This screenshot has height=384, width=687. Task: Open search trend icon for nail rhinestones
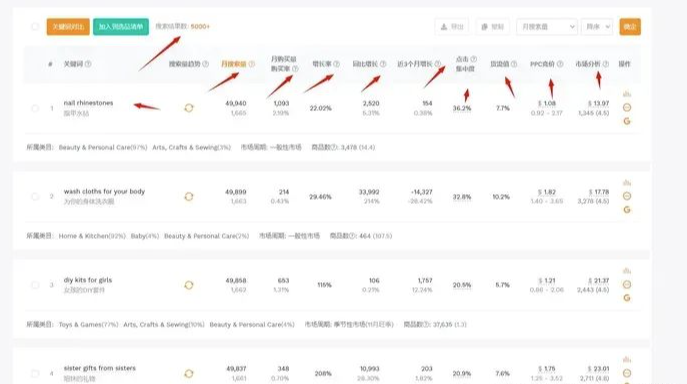click(189, 108)
